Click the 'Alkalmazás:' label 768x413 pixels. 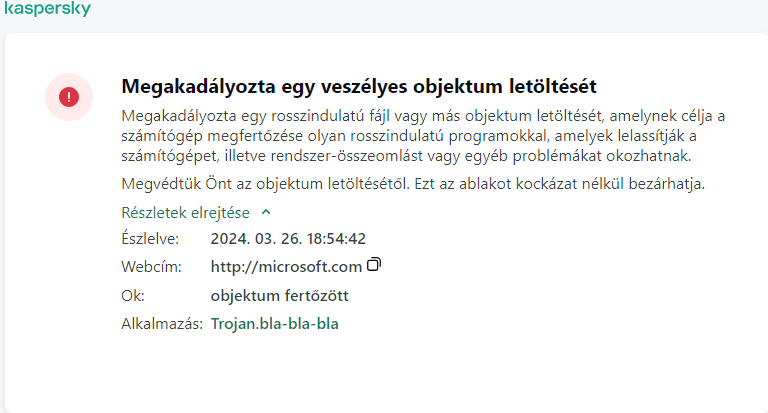162,324
